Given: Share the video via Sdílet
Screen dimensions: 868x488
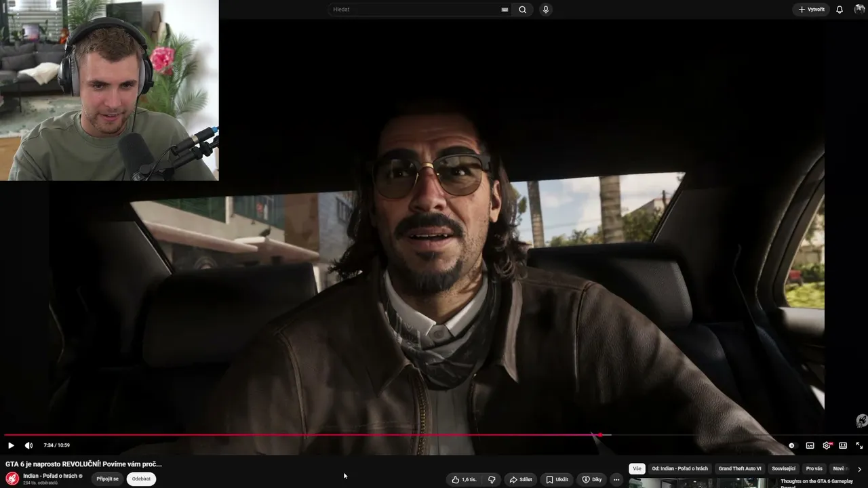Looking at the screenshot, I should pos(521,479).
